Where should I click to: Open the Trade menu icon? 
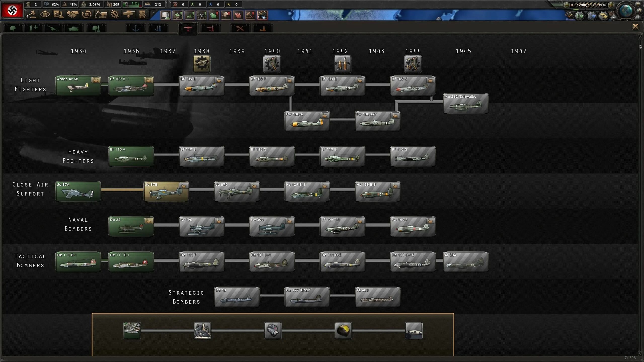pos(87,15)
